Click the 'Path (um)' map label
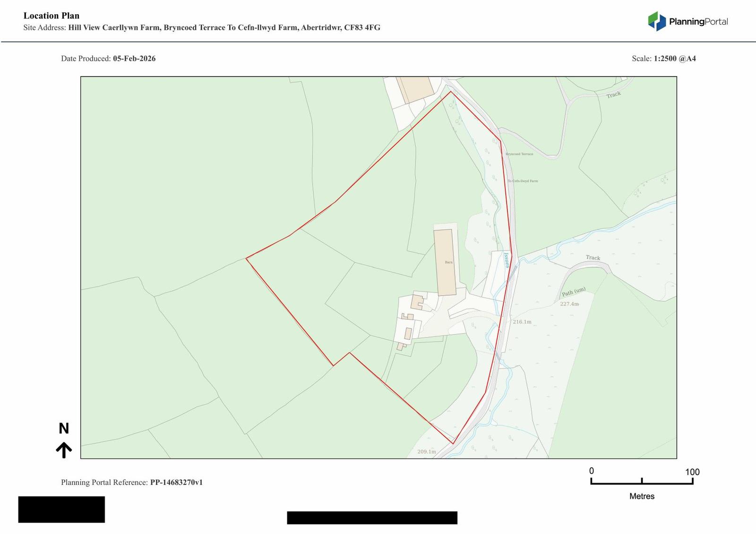 point(574,292)
